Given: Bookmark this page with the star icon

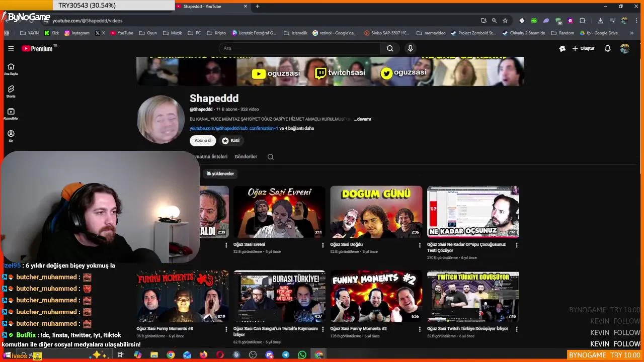Looking at the screenshot, I should 505,21.
